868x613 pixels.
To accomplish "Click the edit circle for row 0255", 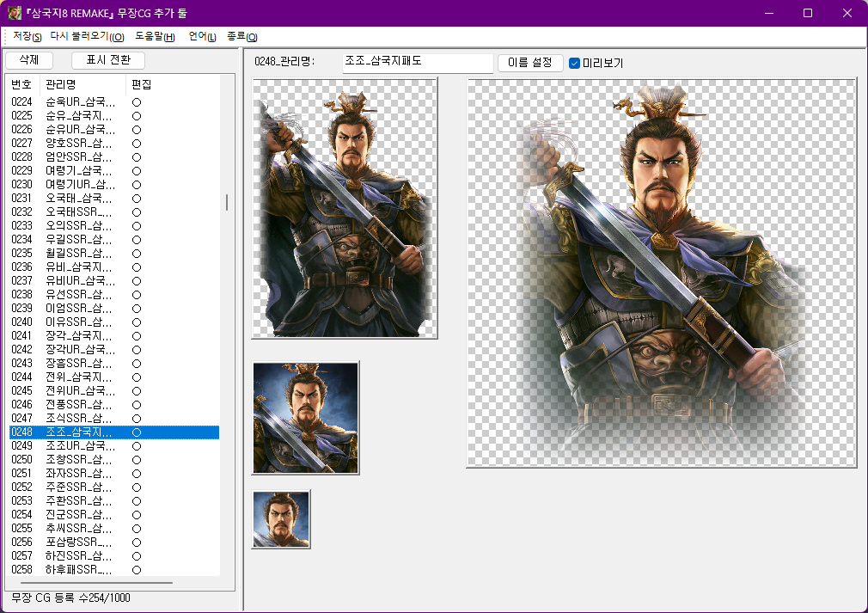I will pos(137,528).
